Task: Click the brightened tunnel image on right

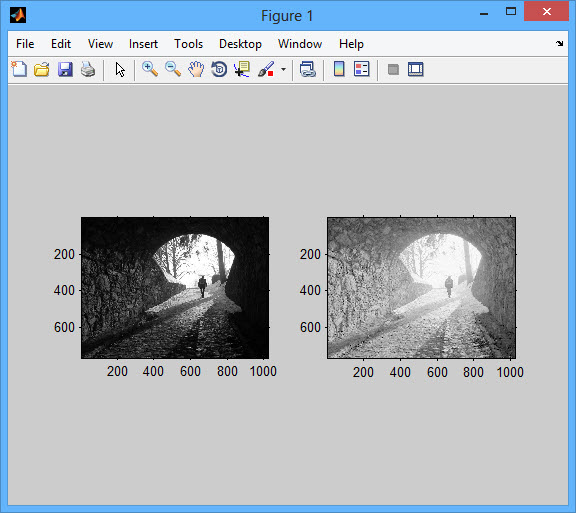Action: coord(421,288)
